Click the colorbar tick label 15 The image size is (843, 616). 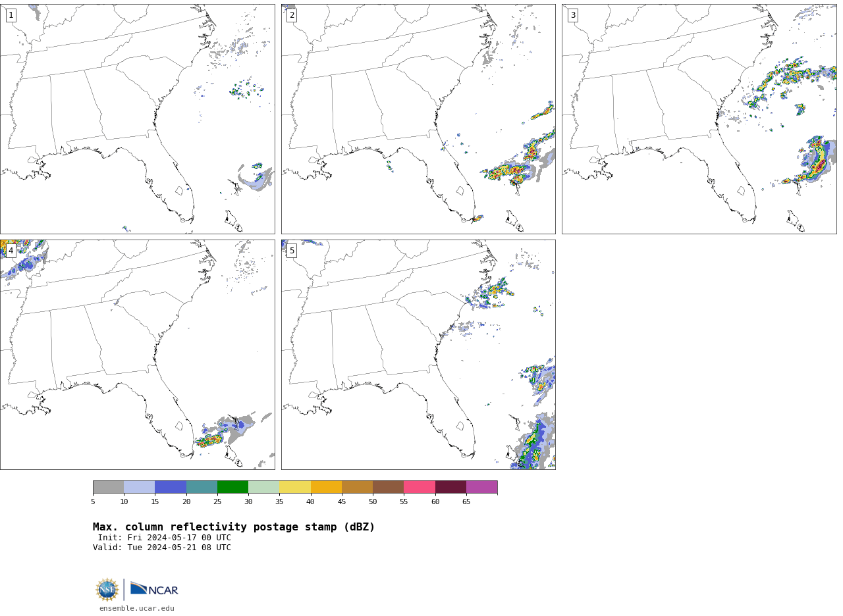click(x=155, y=502)
